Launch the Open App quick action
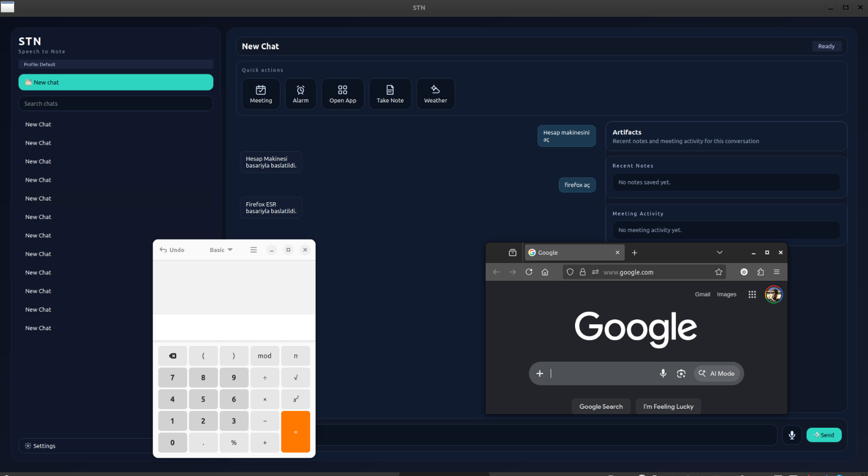The image size is (868, 476). point(343,94)
